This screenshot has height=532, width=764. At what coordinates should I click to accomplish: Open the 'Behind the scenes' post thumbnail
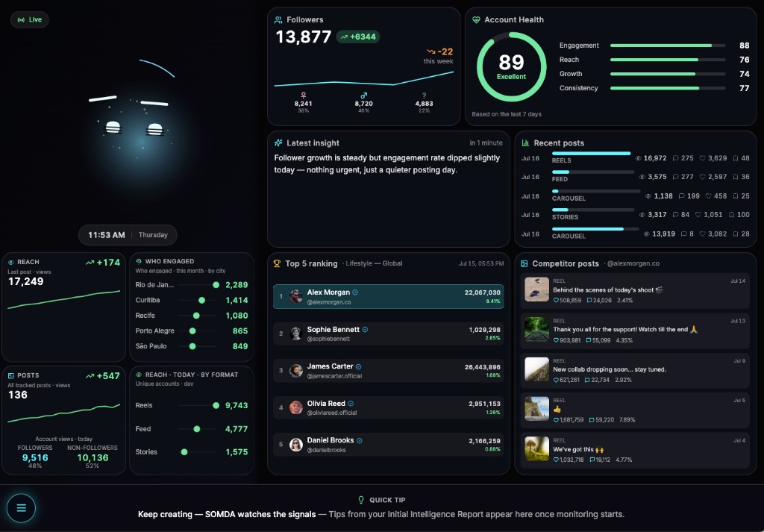click(536, 290)
